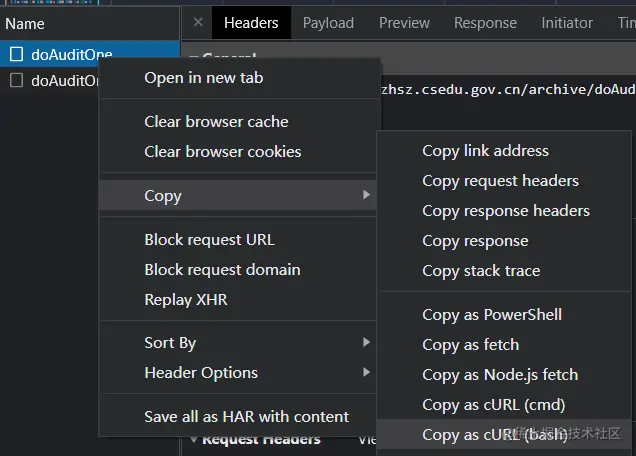Choose Open in new tab

click(204, 77)
